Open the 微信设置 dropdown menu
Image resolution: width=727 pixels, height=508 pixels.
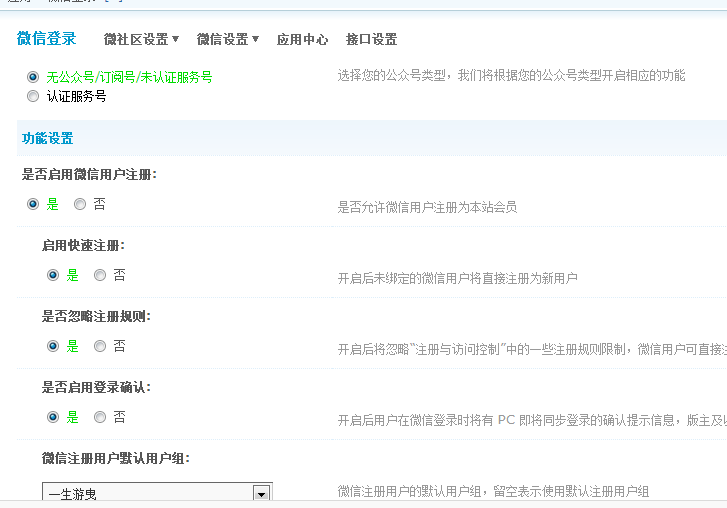tap(228, 39)
